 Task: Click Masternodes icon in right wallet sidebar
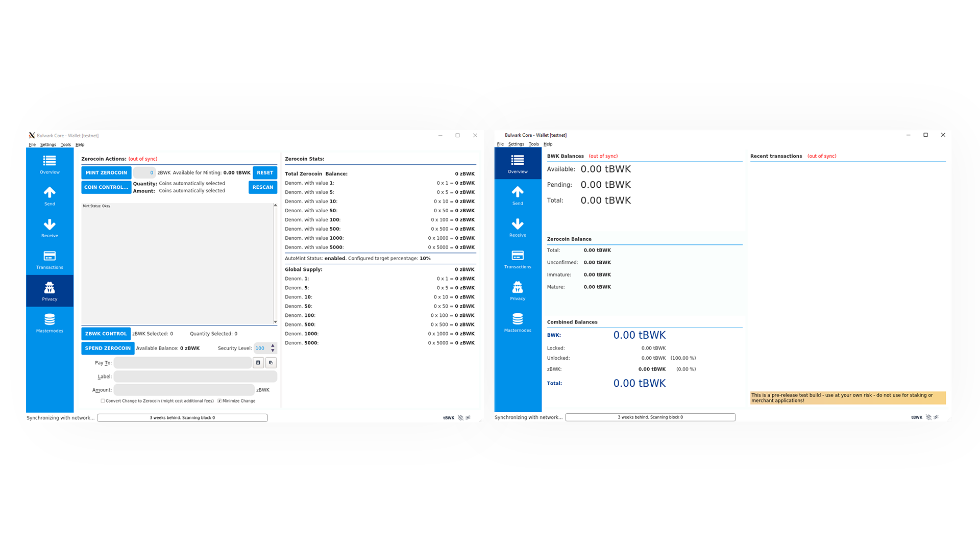518,322
